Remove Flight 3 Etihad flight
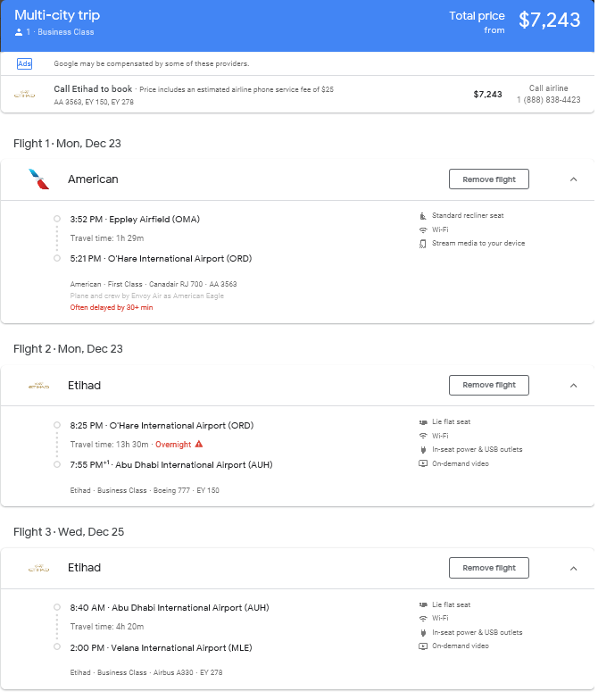The width and height of the screenshot is (598, 700). [x=489, y=568]
